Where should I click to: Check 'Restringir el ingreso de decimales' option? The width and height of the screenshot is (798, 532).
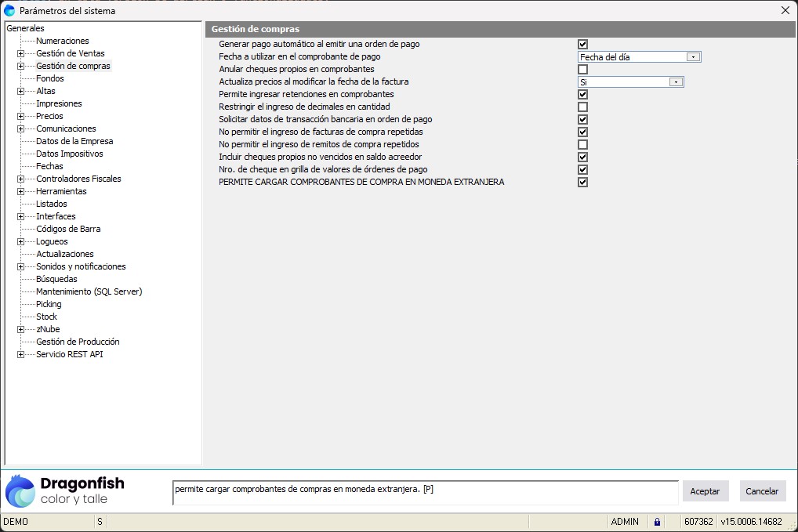point(582,107)
